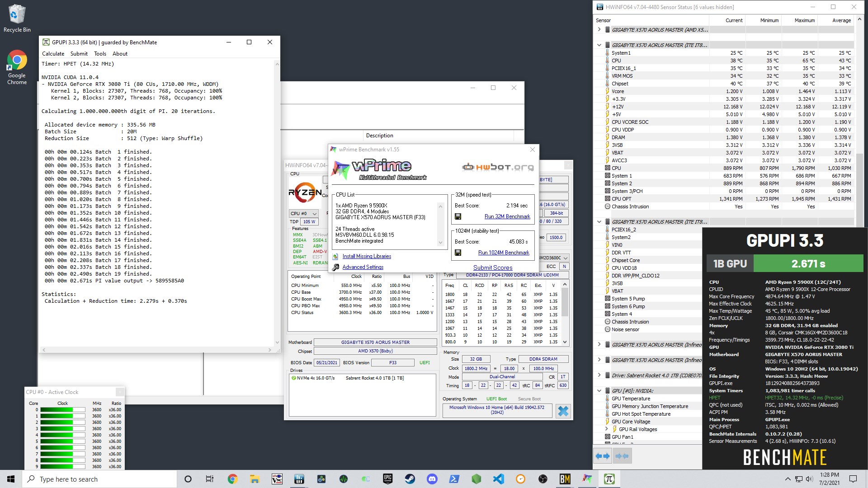Click Core 0 clock bar in Active Clock window
Viewport: 868px width, 488px height.
pos(62,410)
